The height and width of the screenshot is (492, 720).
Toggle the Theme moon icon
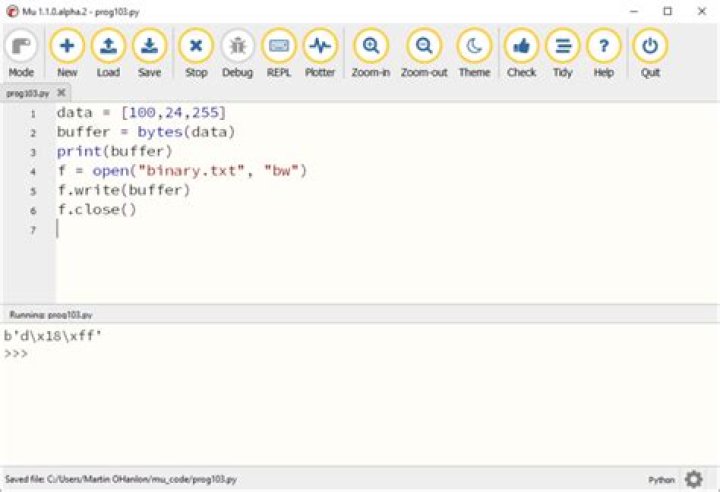coord(474,53)
